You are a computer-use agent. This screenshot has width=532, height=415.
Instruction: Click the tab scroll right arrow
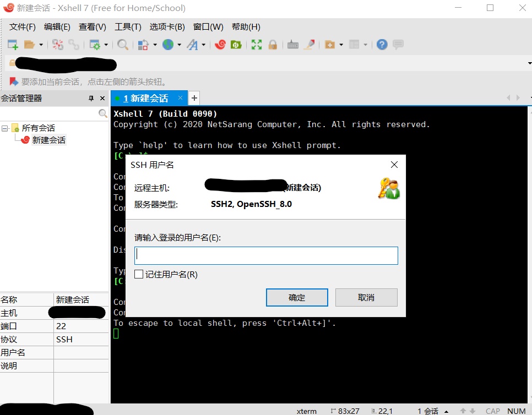click(518, 97)
